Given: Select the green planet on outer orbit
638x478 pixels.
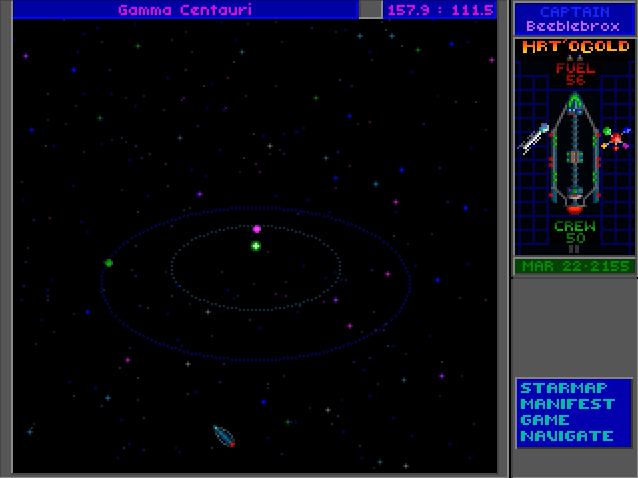Looking at the screenshot, I should pos(109,263).
